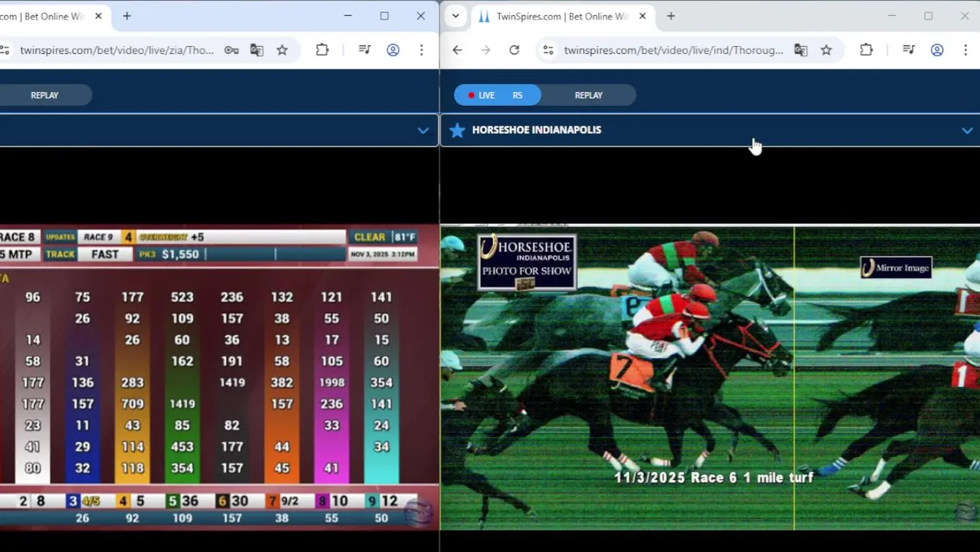Favorite Horseshoe Indianapolis with the blue star
The width and height of the screenshot is (980, 552).
click(x=457, y=130)
